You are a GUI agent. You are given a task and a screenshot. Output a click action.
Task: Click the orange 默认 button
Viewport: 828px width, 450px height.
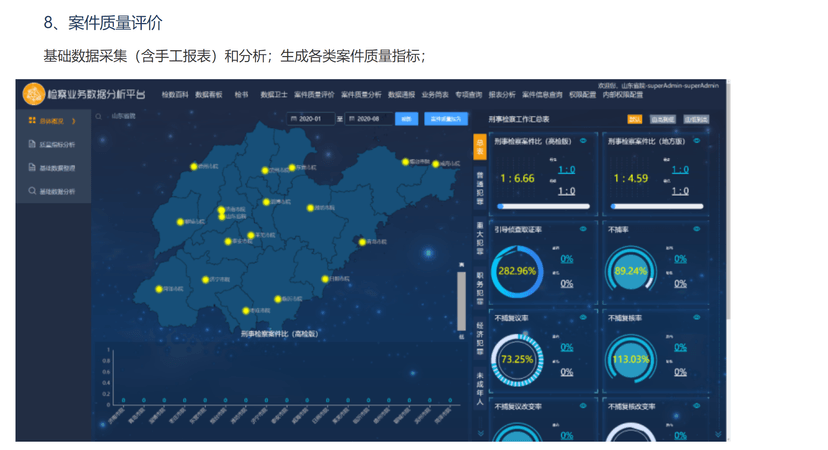tap(635, 119)
